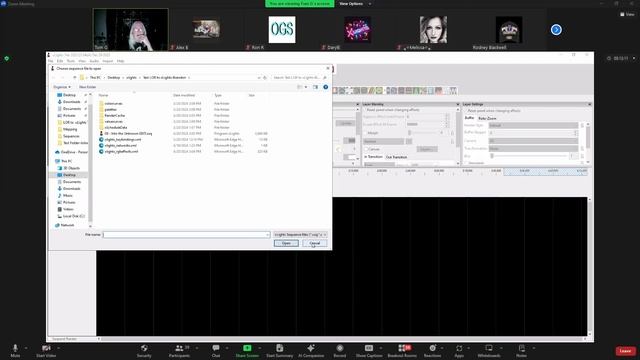Click the Cancel button in file dialog
The image size is (640, 360).
(315, 243)
